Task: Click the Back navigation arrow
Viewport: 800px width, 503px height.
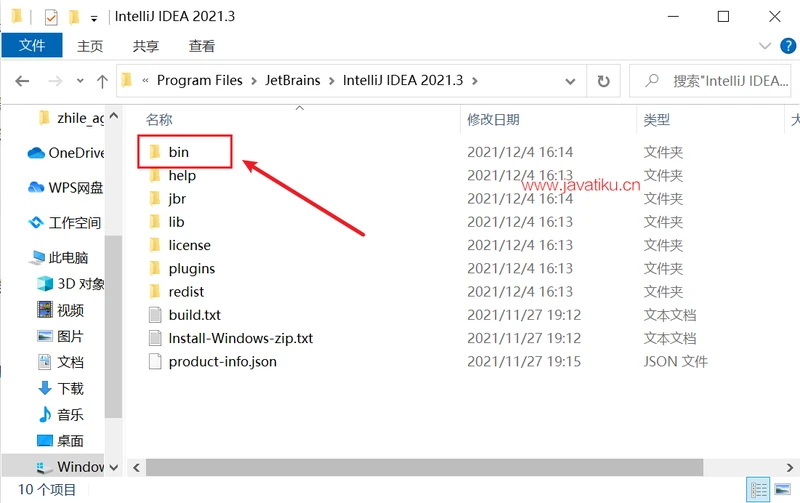Action: 22,81
